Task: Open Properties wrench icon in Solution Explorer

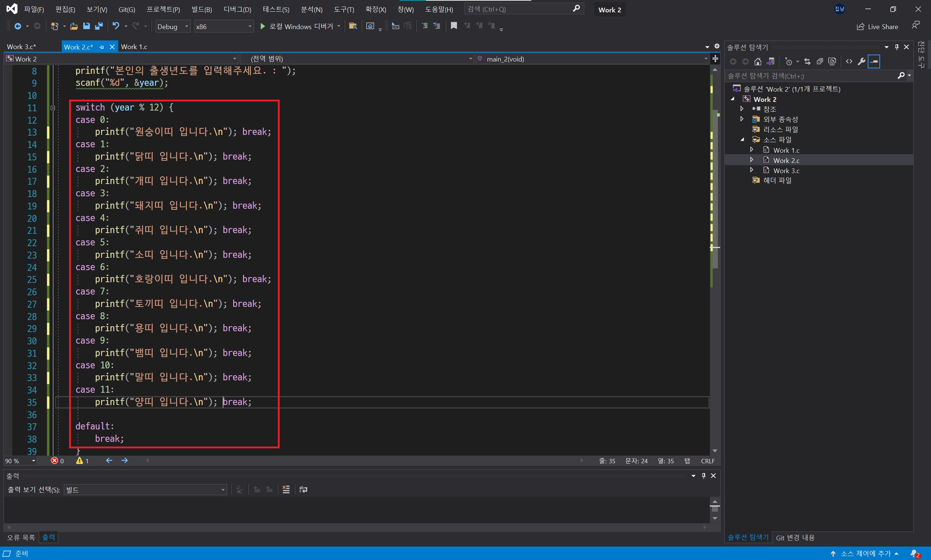Action: point(861,61)
